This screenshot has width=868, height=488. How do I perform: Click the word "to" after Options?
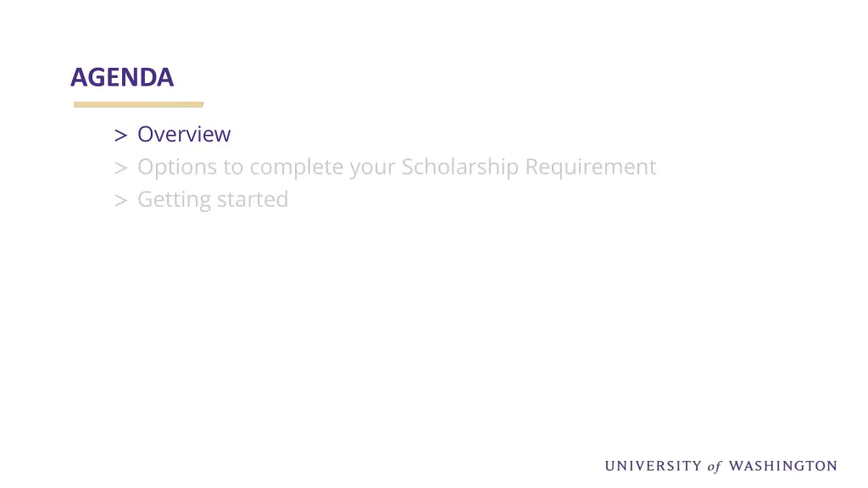[233, 168]
